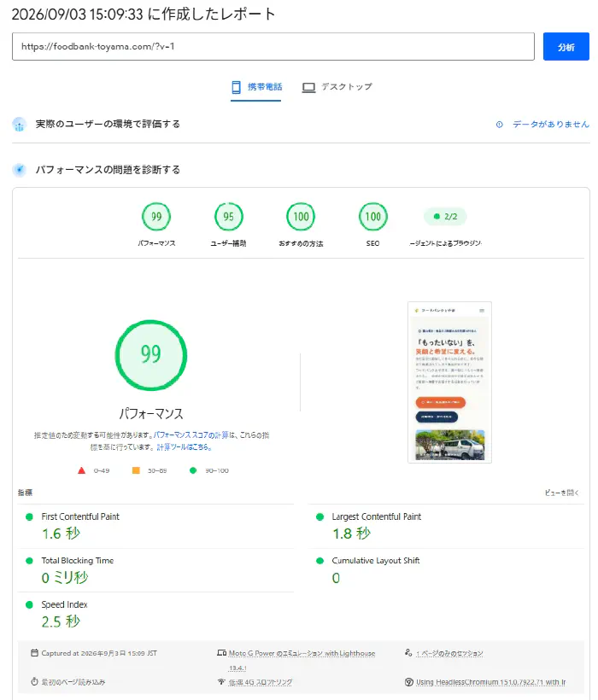Click the calendar icon beside Captured at
The height and width of the screenshot is (700, 598).
34,653
